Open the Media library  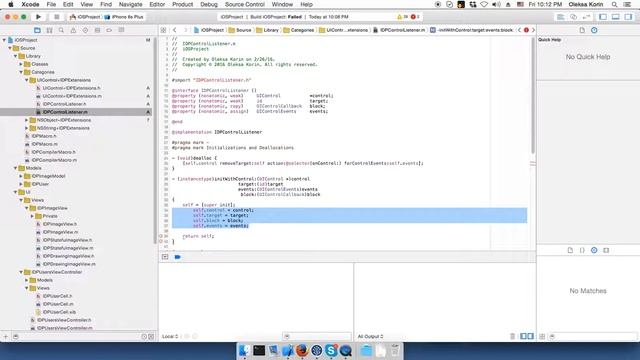606,250
